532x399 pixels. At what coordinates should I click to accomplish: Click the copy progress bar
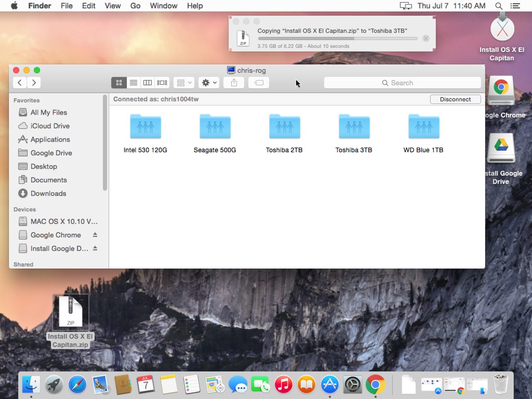click(x=337, y=38)
